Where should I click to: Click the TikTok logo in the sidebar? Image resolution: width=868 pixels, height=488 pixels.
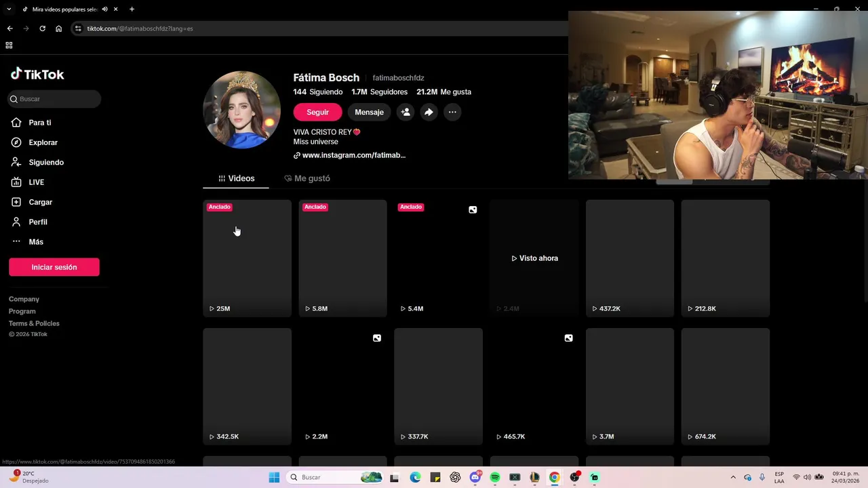[37, 74]
